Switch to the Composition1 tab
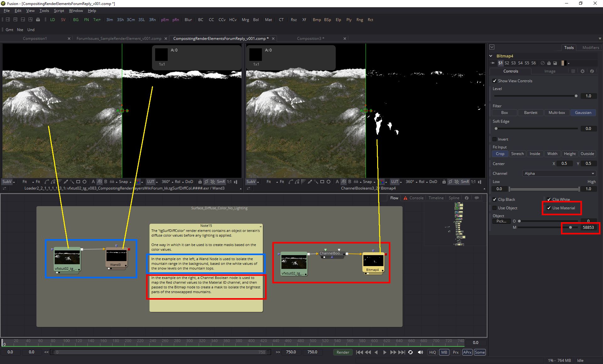Screen dimensions: 603x364 (x=35, y=38)
